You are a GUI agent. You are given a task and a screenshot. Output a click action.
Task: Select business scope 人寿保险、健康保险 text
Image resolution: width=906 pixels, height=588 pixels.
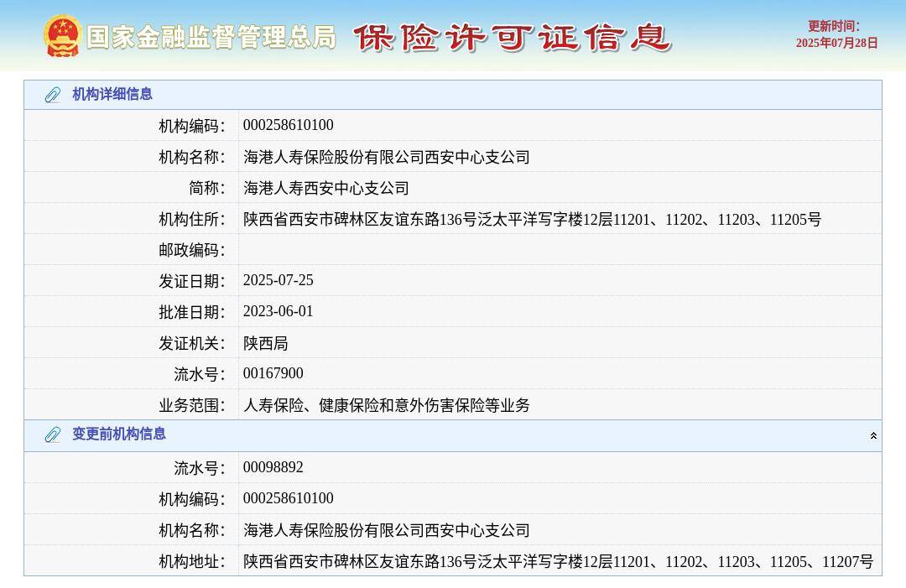point(387,405)
